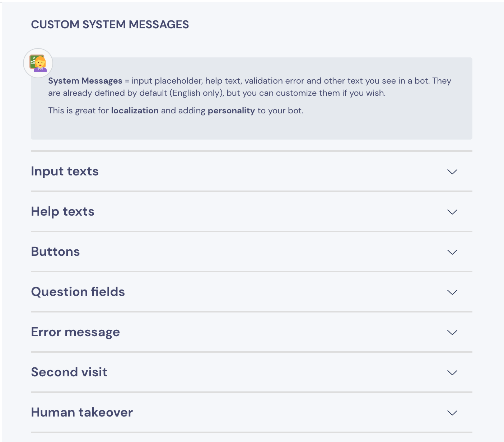Open the Second visit section heading

(69, 372)
